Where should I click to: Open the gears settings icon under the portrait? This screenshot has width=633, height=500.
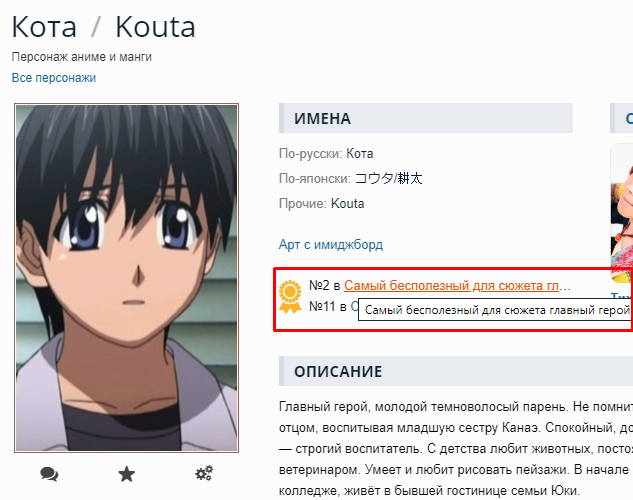(x=204, y=473)
